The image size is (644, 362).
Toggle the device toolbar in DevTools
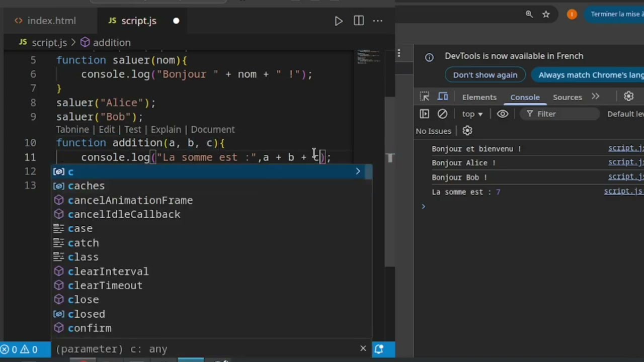click(443, 97)
